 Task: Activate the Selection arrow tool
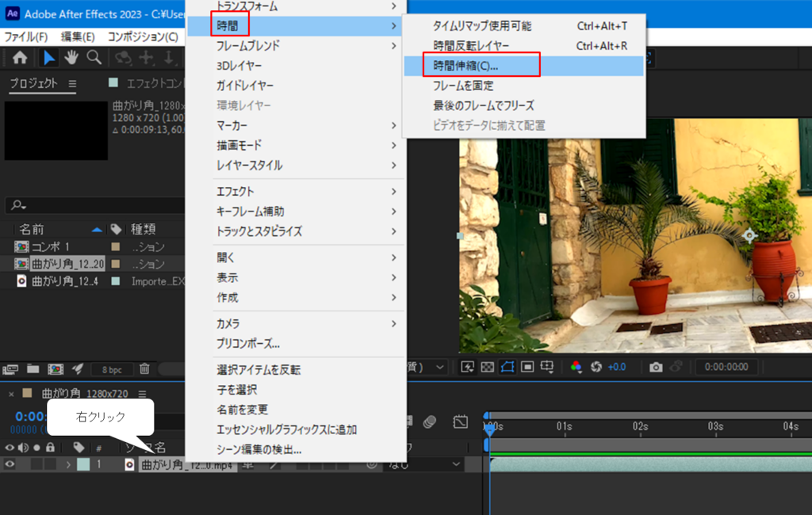tap(49, 57)
